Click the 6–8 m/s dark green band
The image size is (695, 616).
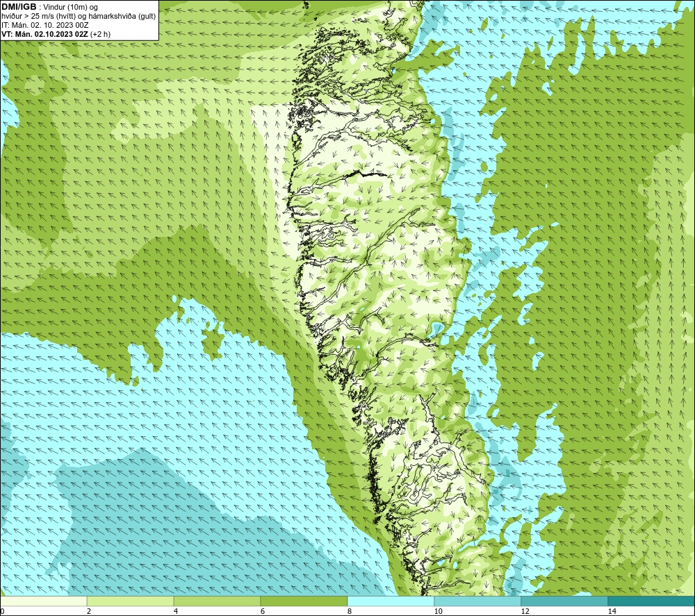coord(304,601)
